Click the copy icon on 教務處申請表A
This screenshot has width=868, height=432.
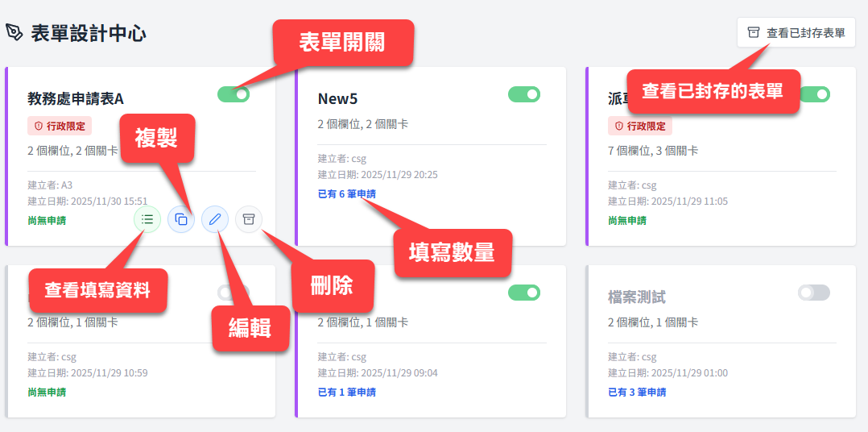click(x=181, y=219)
